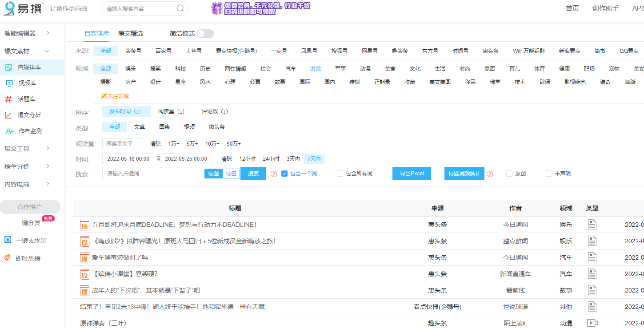Open the 一键去水印 icon
Image resolution: width=644 pixels, height=328 pixels.
tap(8, 240)
